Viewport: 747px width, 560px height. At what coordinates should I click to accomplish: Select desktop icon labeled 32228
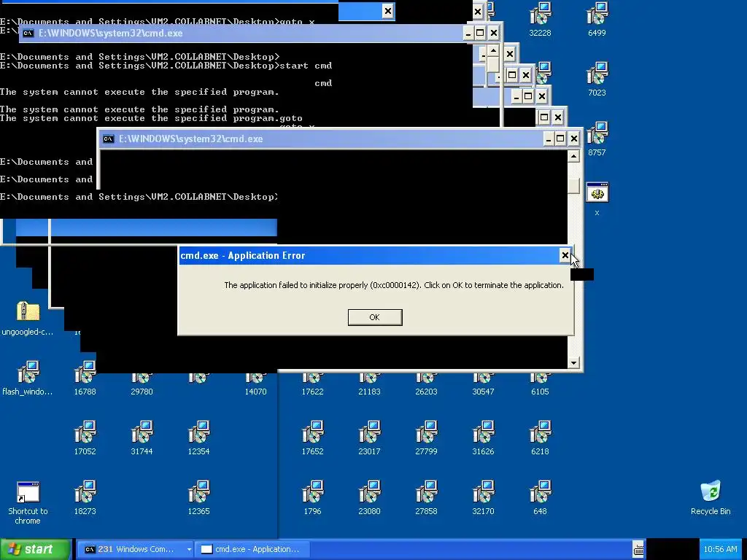click(540, 20)
